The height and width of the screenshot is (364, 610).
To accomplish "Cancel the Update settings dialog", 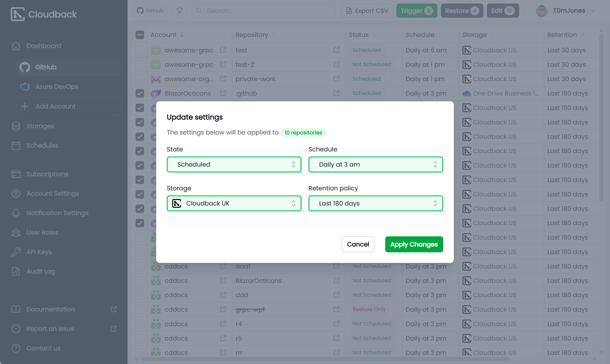I will click(x=358, y=244).
